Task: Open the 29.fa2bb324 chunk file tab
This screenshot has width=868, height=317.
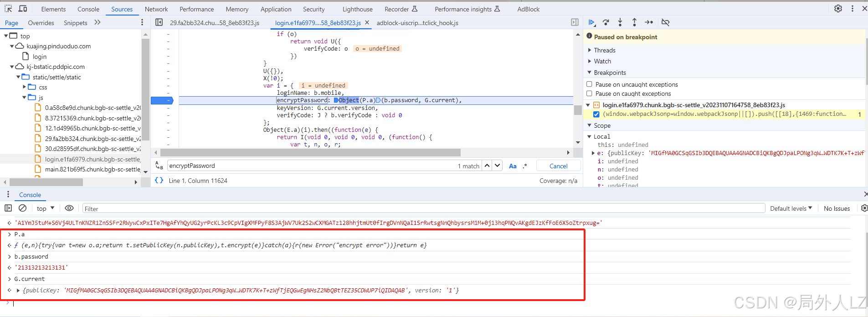Action: click(x=215, y=23)
